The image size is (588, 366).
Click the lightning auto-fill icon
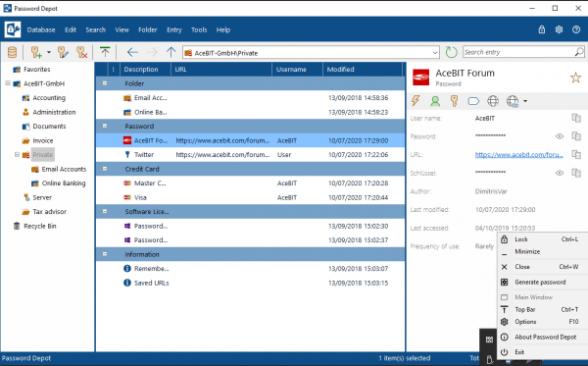(x=416, y=101)
